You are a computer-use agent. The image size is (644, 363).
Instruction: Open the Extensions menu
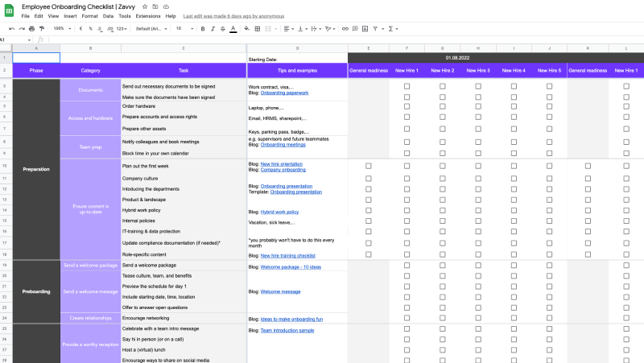(147, 16)
